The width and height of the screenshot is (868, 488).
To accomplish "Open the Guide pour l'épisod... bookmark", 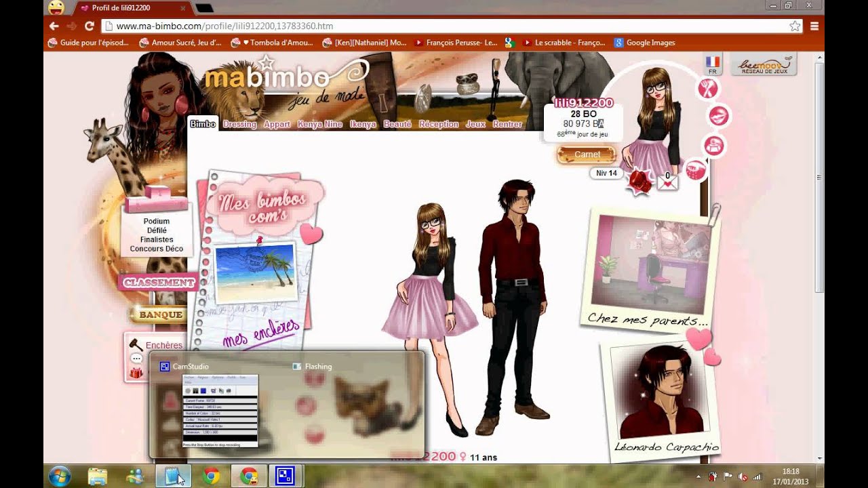I will [x=88, y=43].
